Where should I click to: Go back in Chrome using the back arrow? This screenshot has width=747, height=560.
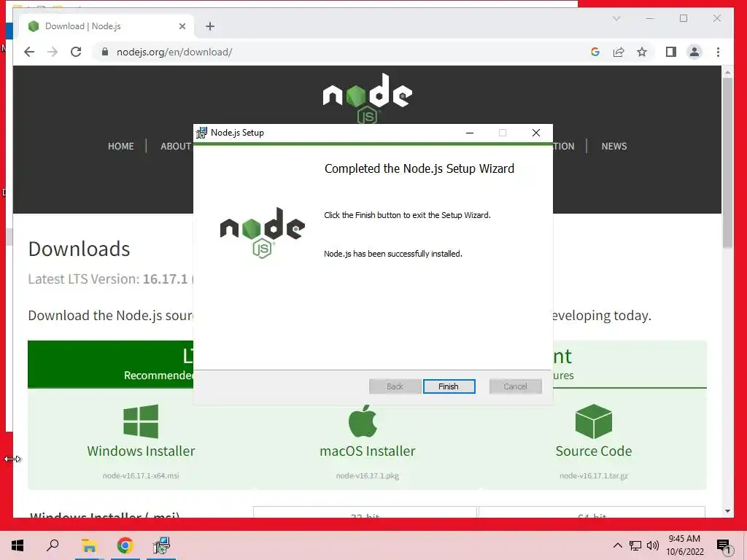click(29, 52)
